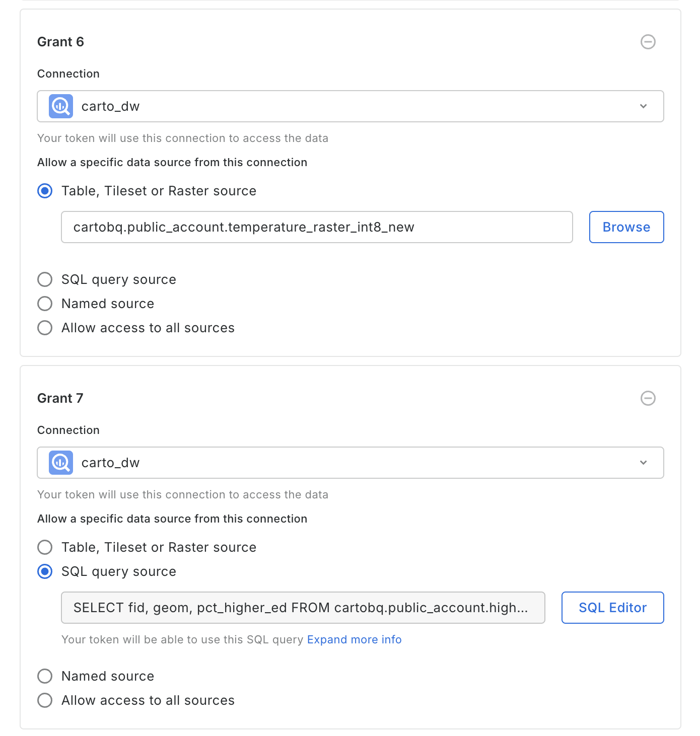Click the Browse button
Image resolution: width=700 pixels, height=736 pixels.
coord(626,227)
